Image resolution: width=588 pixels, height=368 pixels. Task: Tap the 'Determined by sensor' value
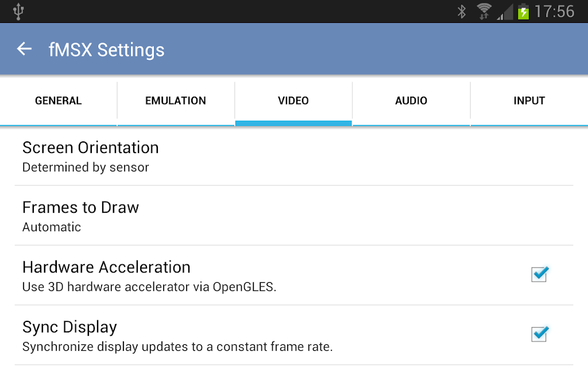coord(86,168)
